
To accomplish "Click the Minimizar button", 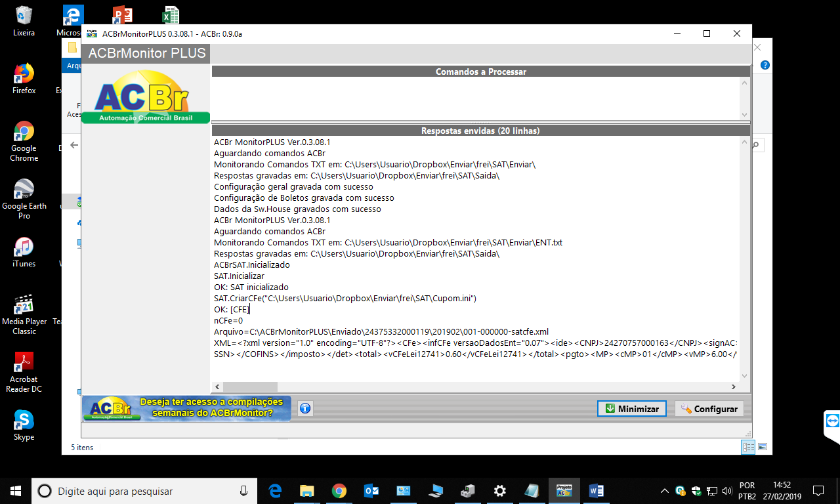I will tap(632, 409).
